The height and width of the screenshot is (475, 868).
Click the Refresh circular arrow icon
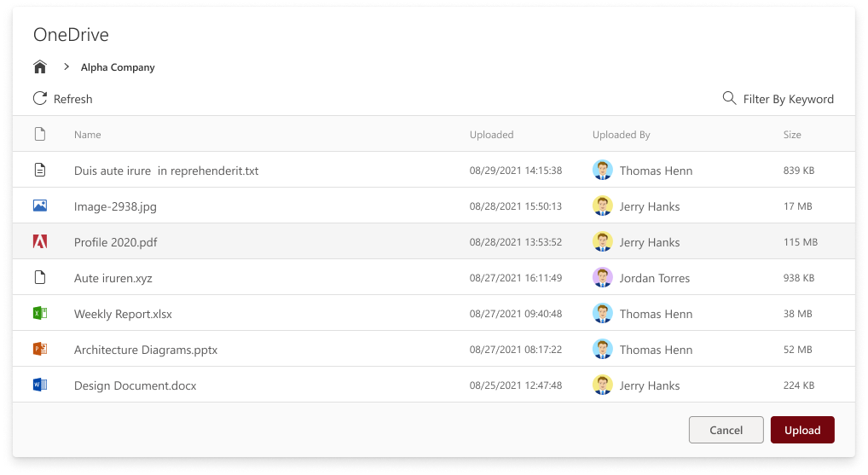(40, 99)
